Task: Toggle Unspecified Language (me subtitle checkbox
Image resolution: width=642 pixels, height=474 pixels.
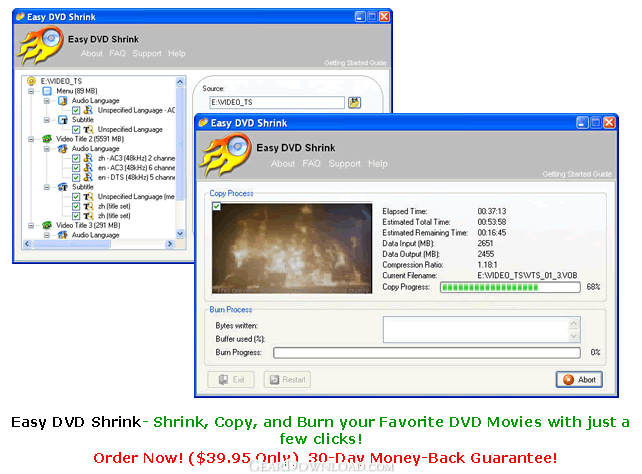Action: point(76,196)
